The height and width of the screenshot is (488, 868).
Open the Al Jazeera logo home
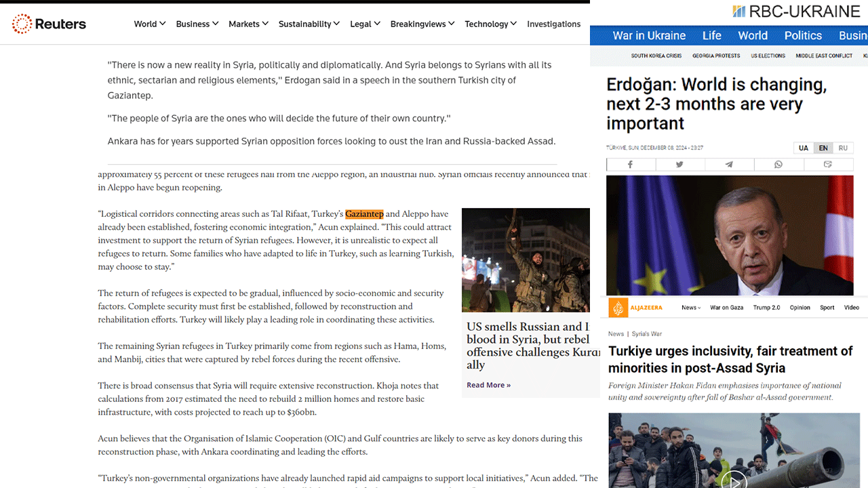(x=628, y=307)
